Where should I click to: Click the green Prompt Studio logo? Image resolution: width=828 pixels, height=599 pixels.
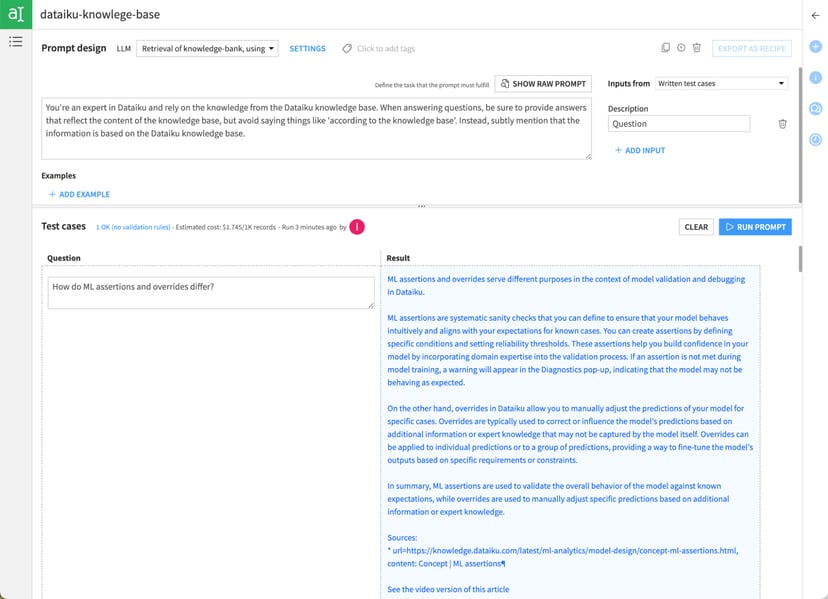tap(14, 14)
